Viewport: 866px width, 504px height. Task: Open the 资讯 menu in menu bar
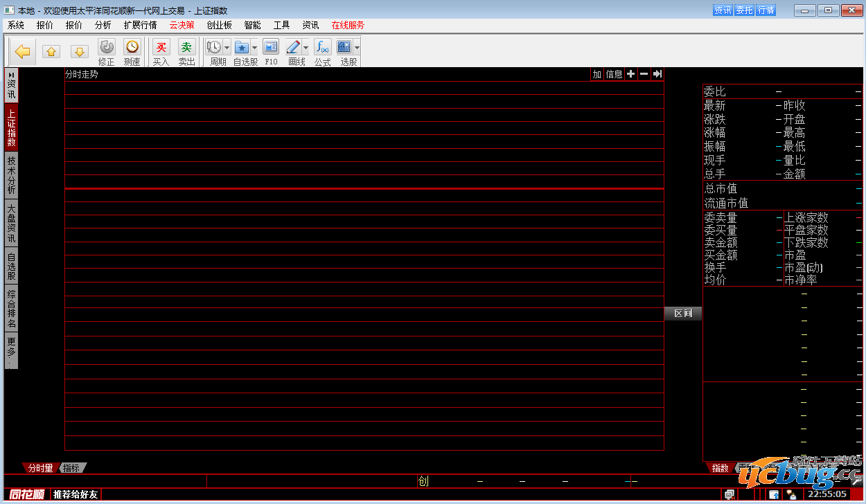click(x=311, y=25)
